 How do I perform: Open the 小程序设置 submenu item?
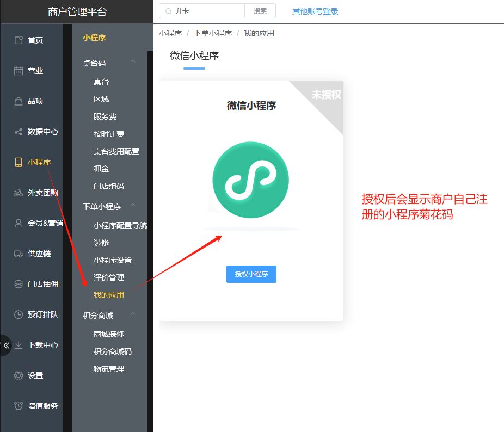point(113,260)
